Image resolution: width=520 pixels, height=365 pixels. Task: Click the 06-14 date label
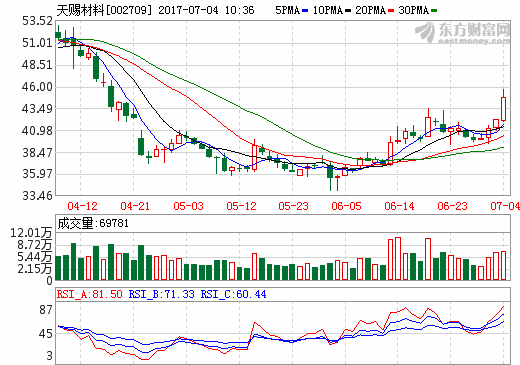pos(399,206)
